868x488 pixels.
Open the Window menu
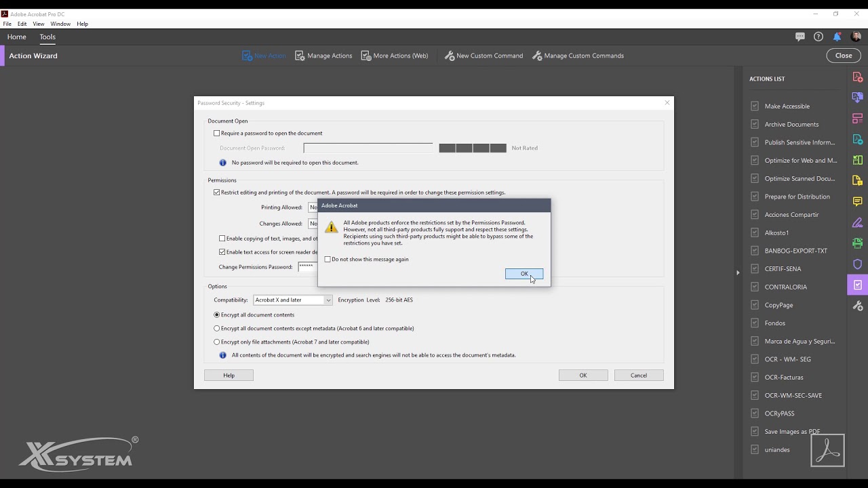[x=60, y=24]
